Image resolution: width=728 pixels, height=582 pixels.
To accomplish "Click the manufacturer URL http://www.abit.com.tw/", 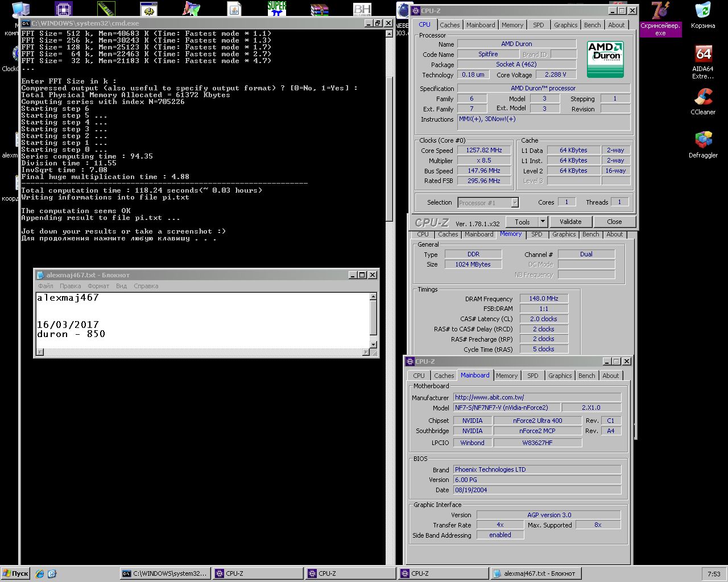I will point(537,397).
